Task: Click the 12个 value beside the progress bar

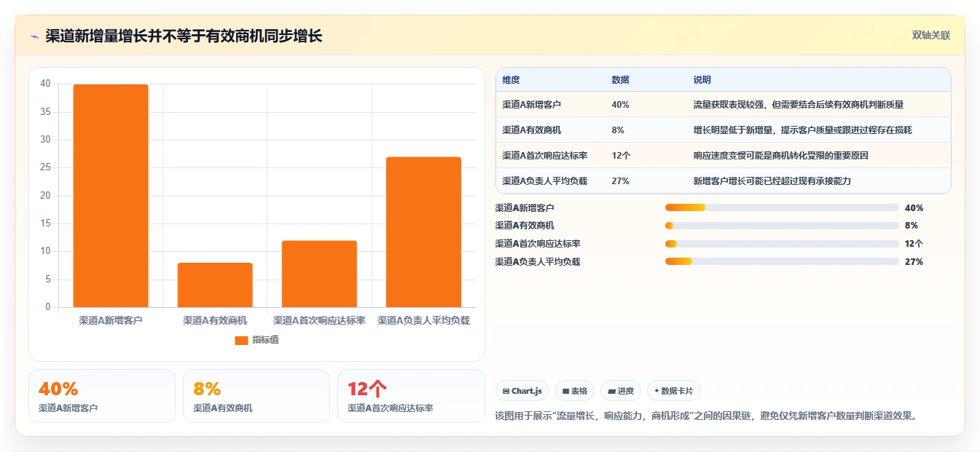Action: 914,244
